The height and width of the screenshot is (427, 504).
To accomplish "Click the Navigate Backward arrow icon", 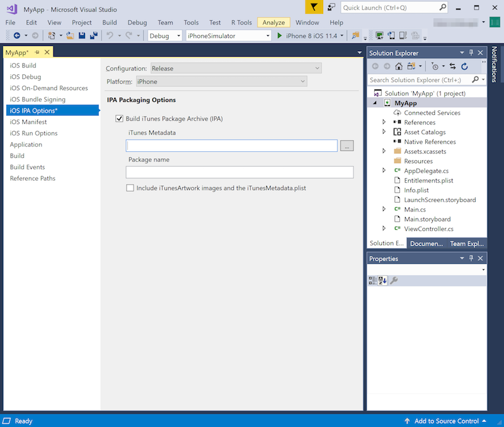I will [x=17, y=36].
